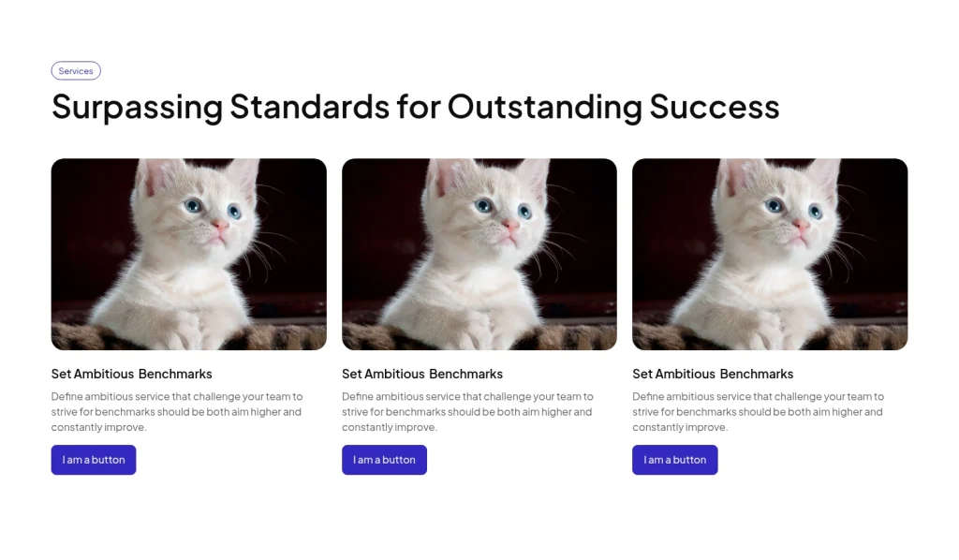Viewport: 959px width, 560px height.
Task: Click the word "Standards" in the headline
Action: 309,107
